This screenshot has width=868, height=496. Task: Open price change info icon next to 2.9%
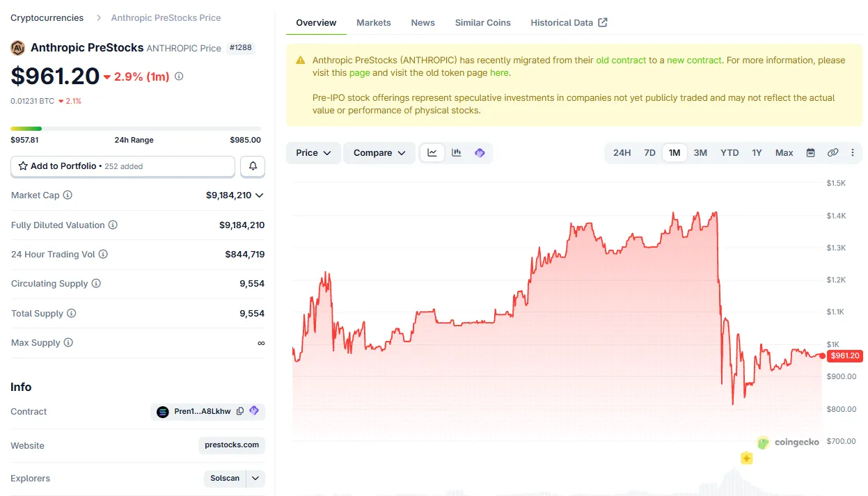(179, 77)
